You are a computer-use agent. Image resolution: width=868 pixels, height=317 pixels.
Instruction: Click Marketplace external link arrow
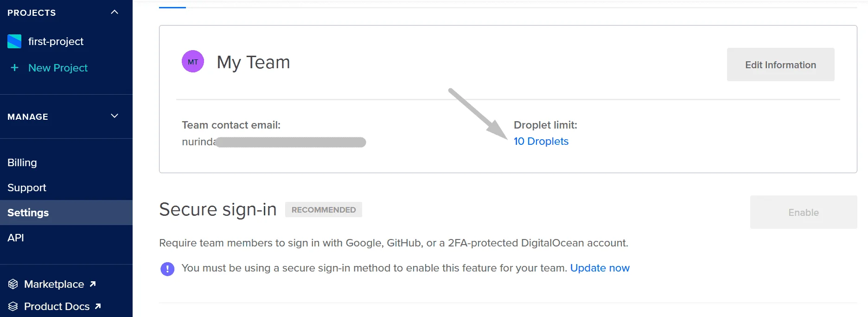point(93,284)
